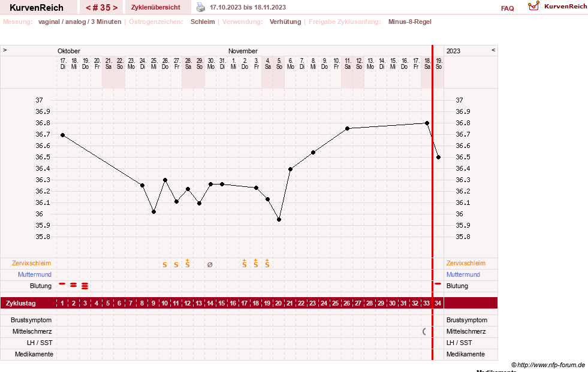
Task: Click left Blutung row label
Action: [41, 286]
